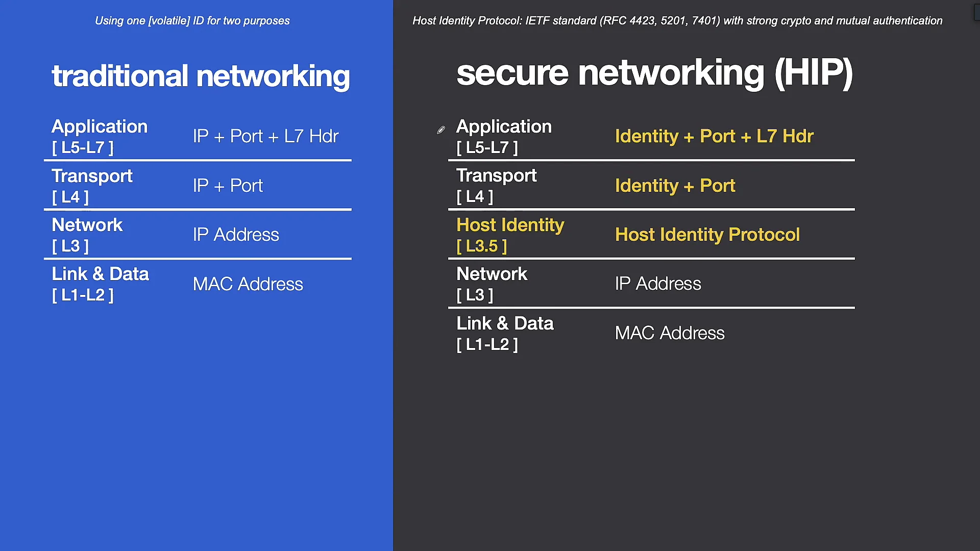Click the Transport [L4] label on blue panel
This screenshot has width=980, height=551.
pyautogui.click(x=92, y=176)
